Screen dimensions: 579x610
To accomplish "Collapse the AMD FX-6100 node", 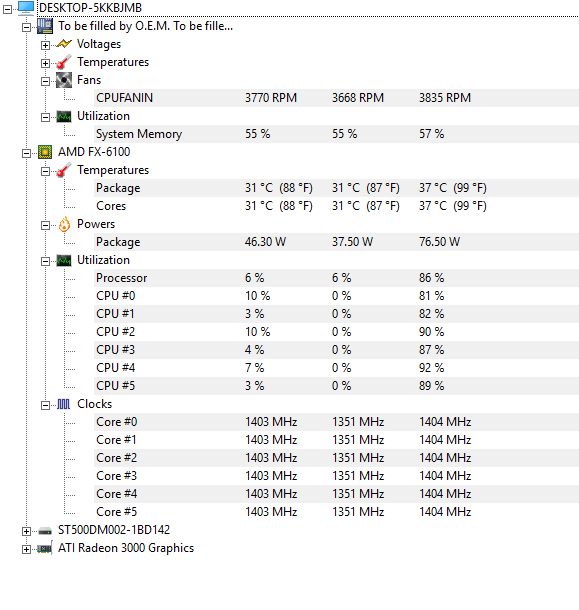I will point(26,153).
